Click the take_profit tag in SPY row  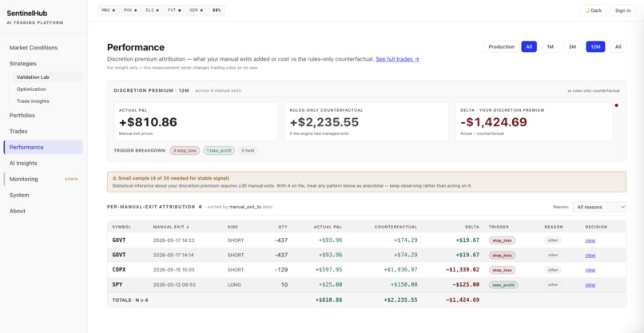(503, 284)
